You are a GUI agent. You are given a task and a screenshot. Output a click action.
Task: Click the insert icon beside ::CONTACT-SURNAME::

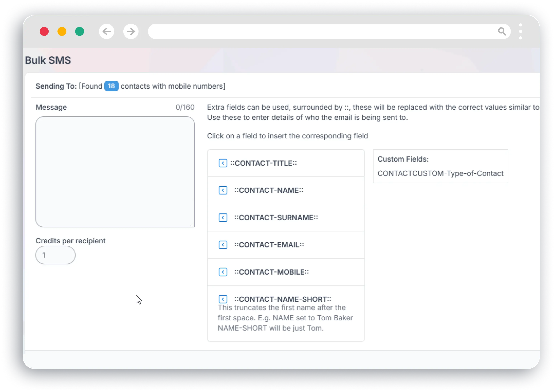(223, 218)
